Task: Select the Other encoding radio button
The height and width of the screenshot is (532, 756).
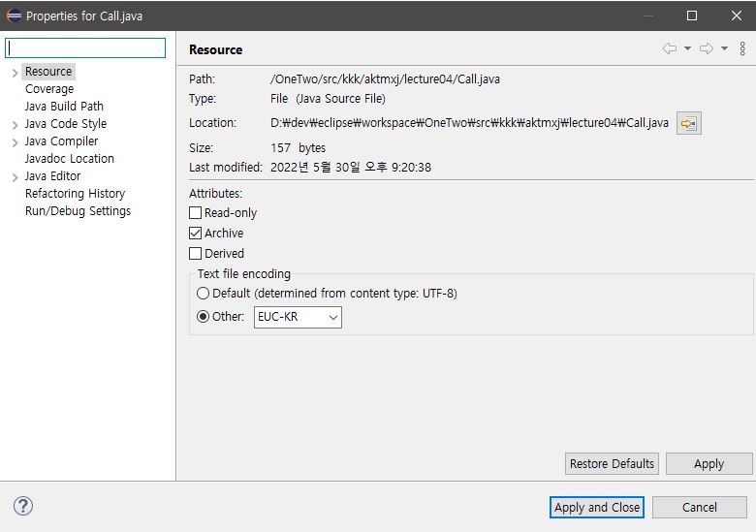Action: pos(203,317)
